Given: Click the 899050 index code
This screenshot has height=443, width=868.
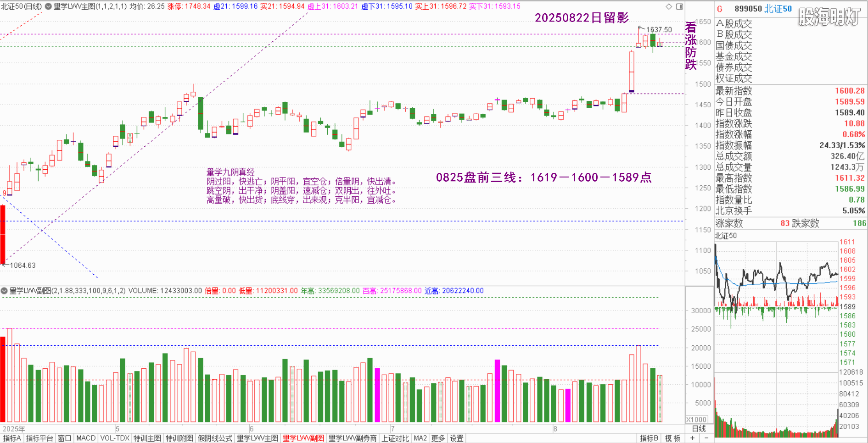Looking at the screenshot, I should [x=748, y=9].
